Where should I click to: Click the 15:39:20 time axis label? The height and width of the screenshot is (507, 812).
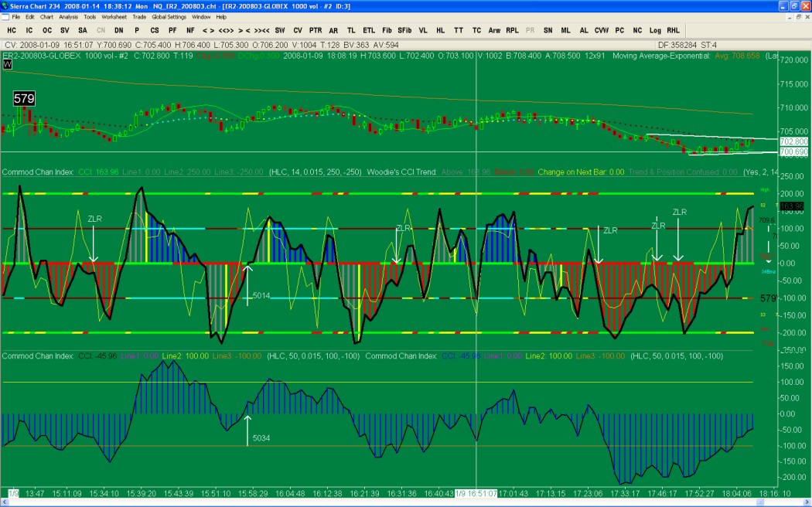142,494
